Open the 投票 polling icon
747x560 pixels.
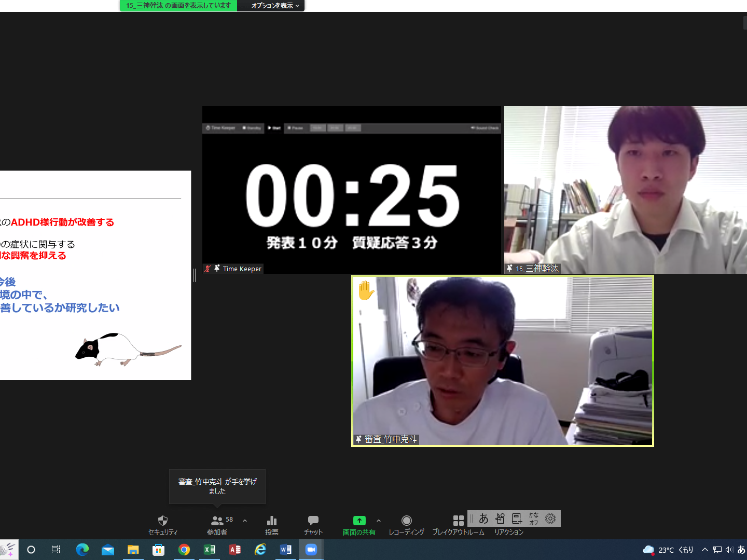(x=271, y=524)
